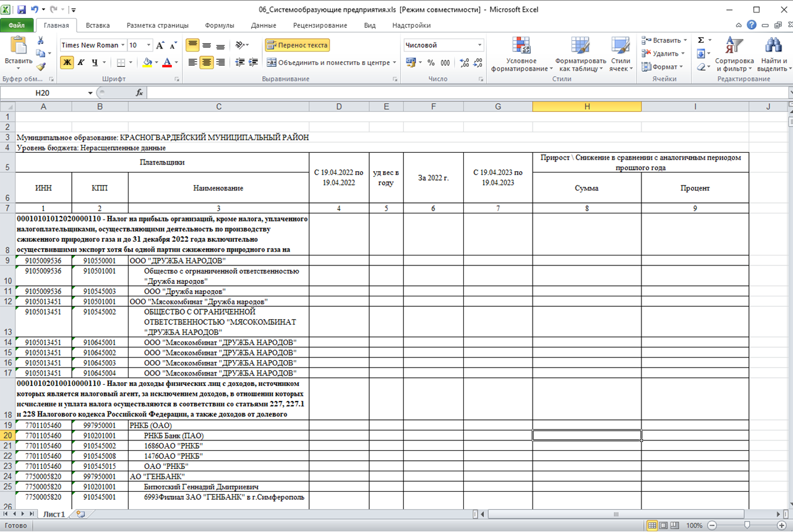
Task: Apply the red font color A
Action: pyautogui.click(x=167, y=62)
